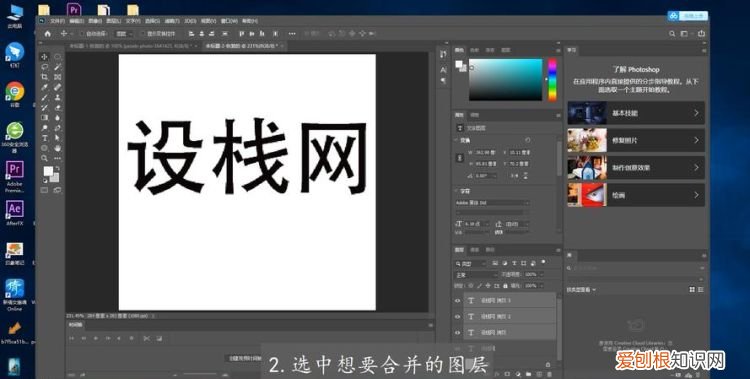750x379 pixels.
Task: Select the Move tool in the toolbox
Action: (x=44, y=56)
